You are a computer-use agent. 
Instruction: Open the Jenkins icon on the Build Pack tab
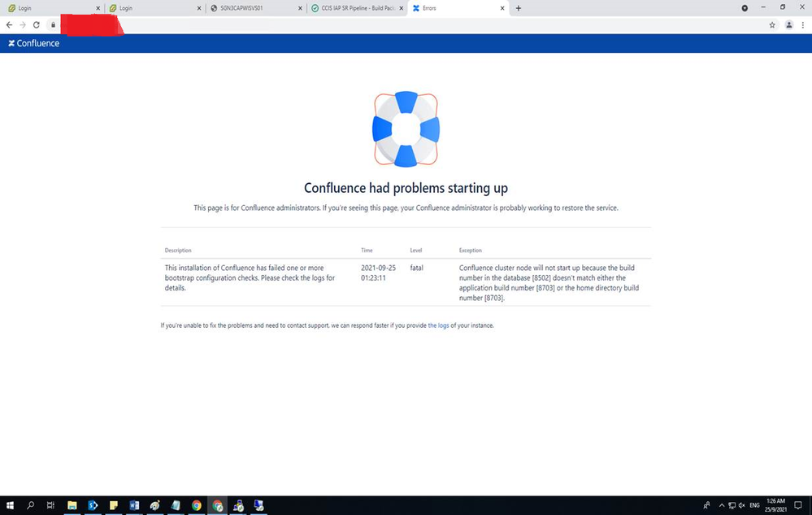(x=314, y=8)
